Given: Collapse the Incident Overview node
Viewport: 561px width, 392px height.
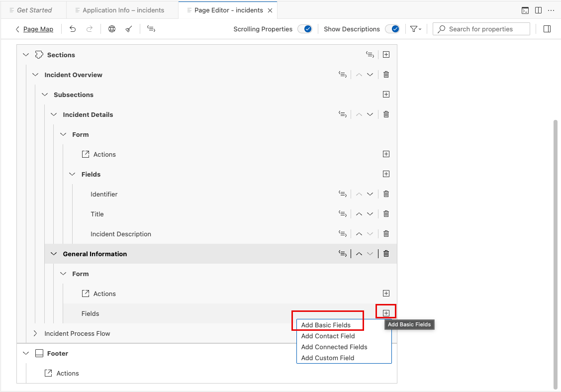Looking at the screenshot, I should [35, 75].
